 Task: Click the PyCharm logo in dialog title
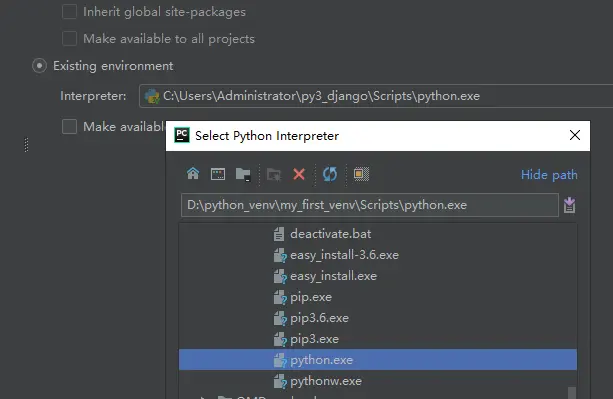182,135
